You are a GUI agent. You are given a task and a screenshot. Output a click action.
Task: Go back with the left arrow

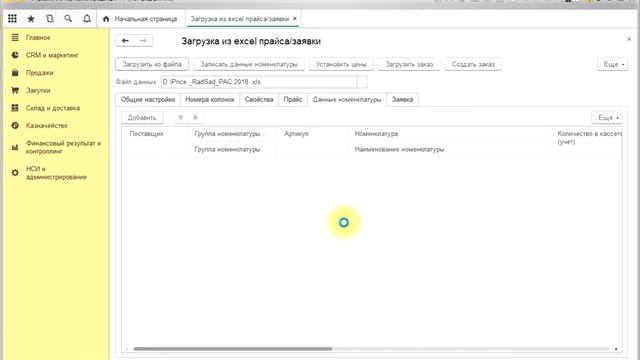point(125,41)
